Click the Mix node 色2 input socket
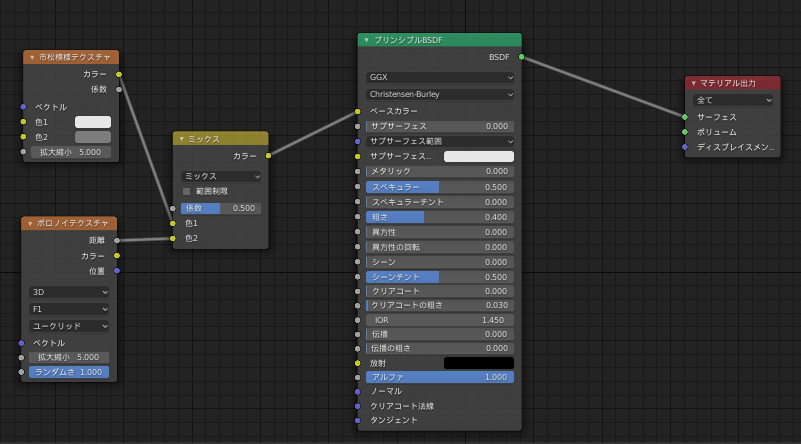The width and height of the screenshot is (801, 444). coord(173,239)
